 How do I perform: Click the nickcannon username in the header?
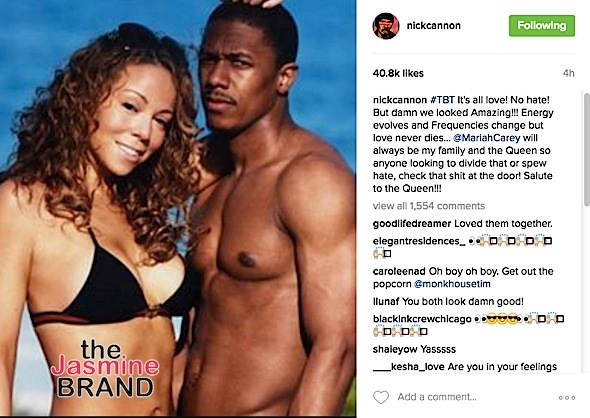(x=433, y=26)
